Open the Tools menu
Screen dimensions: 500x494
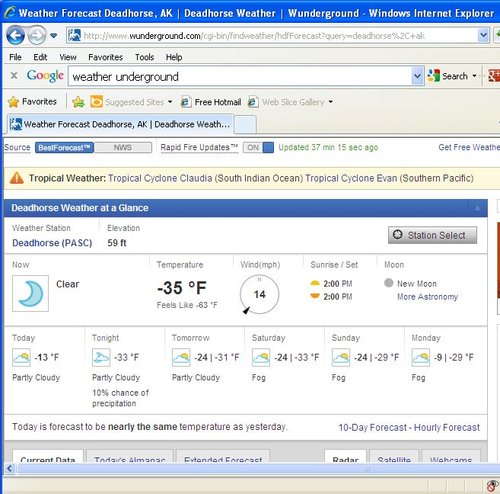[x=144, y=57]
